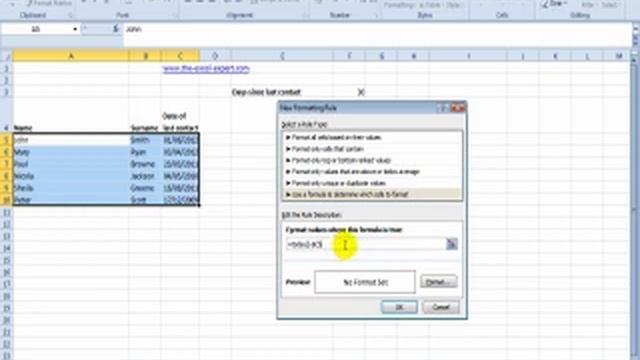Select column I header
The height and width of the screenshot is (360, 640).
[468, 56]
